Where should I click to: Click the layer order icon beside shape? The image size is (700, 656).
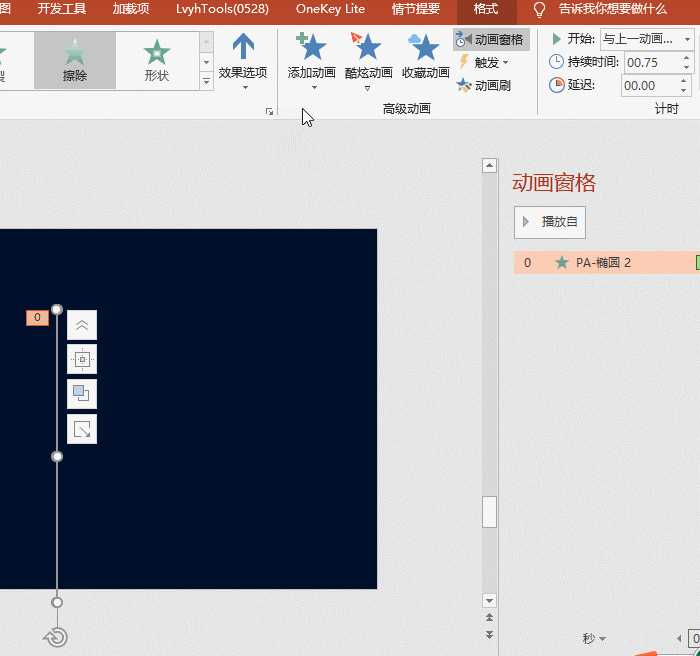pos(82,394)
